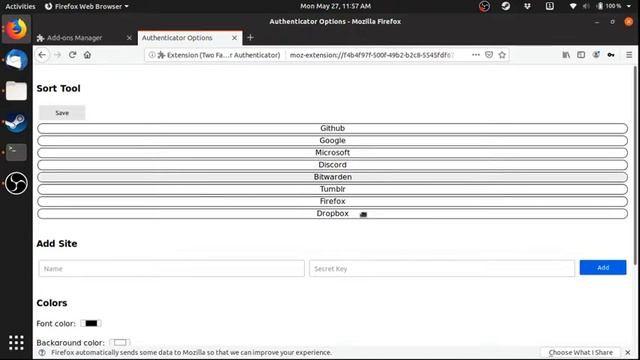Select the Bitwarden sort row
Image resolution: width=640 pixels, height=360 pixels.
coord(332,177)
